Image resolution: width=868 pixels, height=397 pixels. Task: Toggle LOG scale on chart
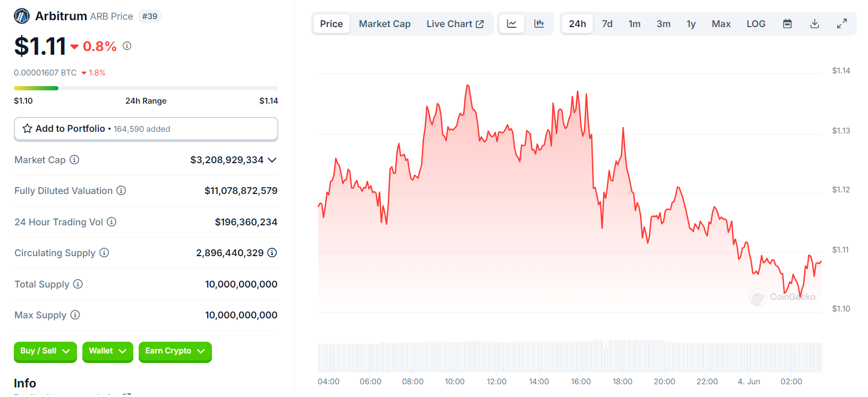click(x=756, y=24)
